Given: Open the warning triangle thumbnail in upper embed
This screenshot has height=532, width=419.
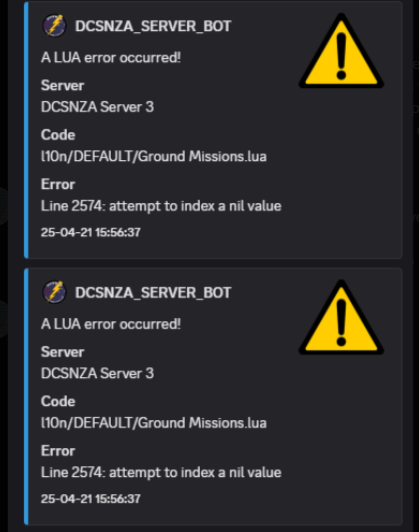Looking at the screenshot, I should point(341,51).
